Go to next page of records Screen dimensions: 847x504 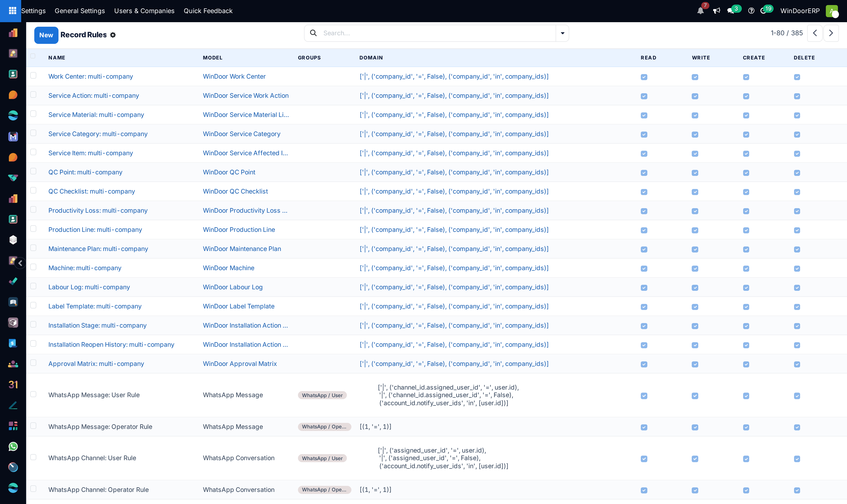pyautogui.click(x=831, y=33)
